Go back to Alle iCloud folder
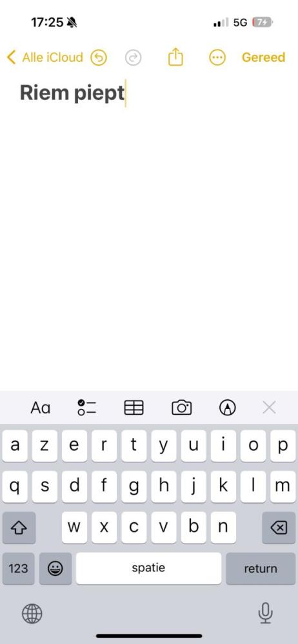The image size is (298, 644). 45,57
